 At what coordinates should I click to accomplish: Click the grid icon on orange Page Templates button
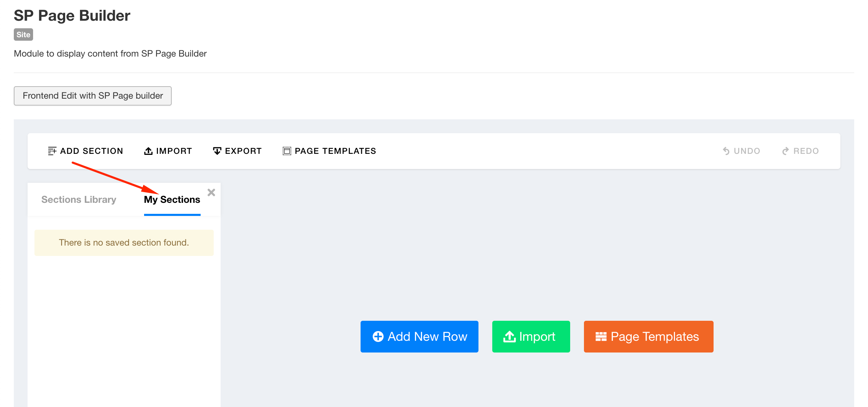pyautogui.click(x=601, y=337)
